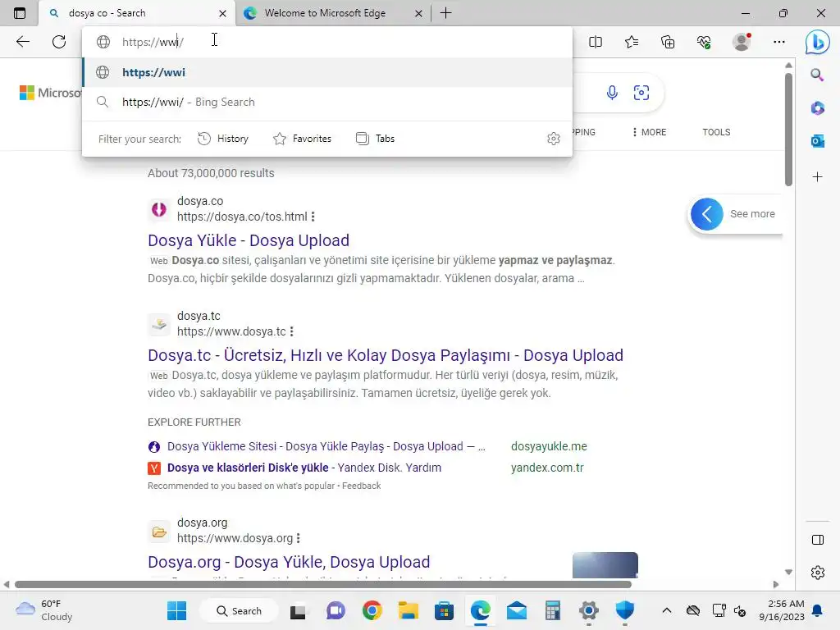Close the Welcome to Microsoft Edge tab
This screenshot has height=630, width=840.
[x=418, y=13]
